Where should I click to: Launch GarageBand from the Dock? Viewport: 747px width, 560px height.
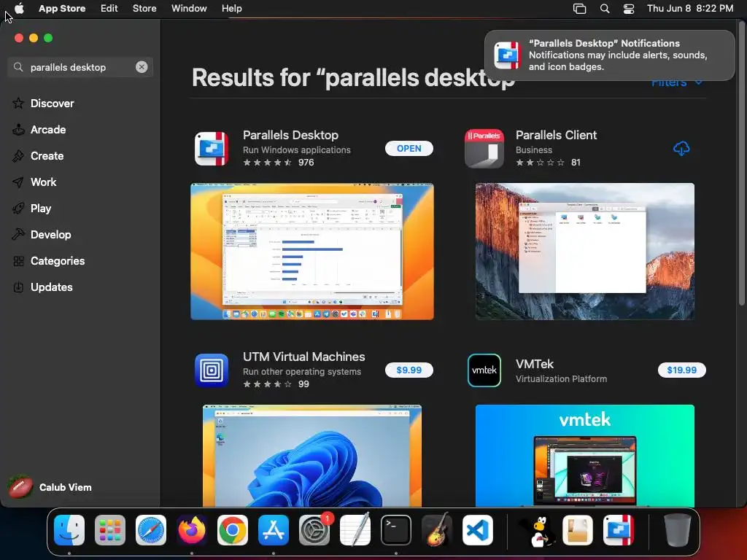[437, 530]
